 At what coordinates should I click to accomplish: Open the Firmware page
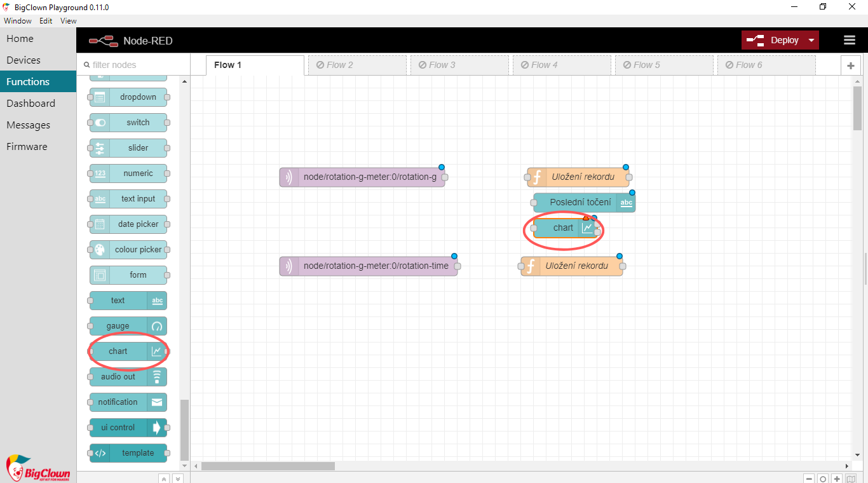(38, 147)
